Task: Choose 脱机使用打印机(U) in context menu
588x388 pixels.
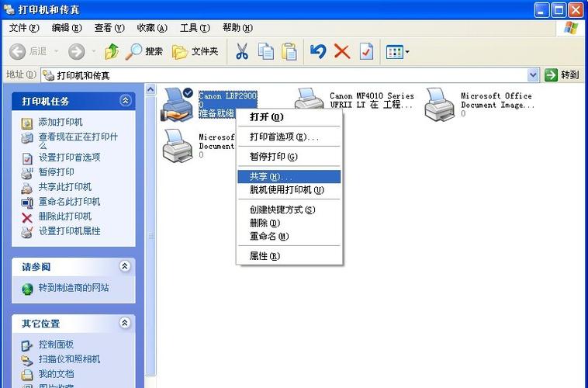Action: pos(289,190)
